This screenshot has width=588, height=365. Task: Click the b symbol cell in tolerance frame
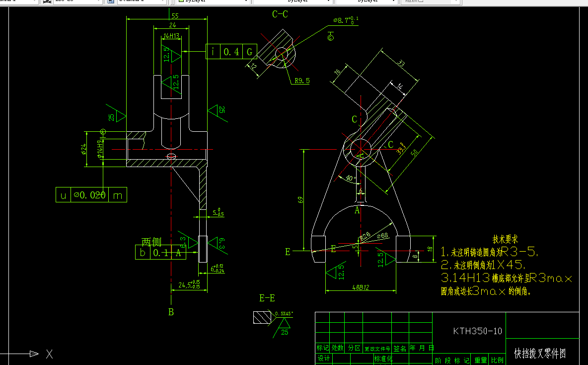pos(143,252)
